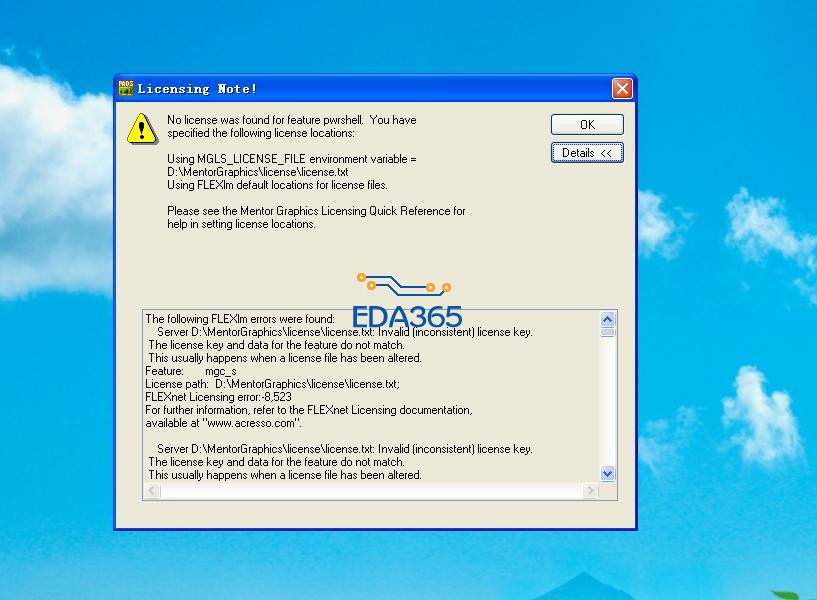Click upper-message path "D:\MentorGraphics\license\license.txt"

(257, 172)
